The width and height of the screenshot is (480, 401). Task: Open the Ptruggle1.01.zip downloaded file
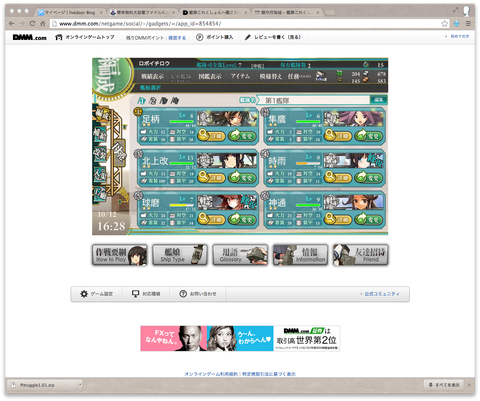coord(42,385)
